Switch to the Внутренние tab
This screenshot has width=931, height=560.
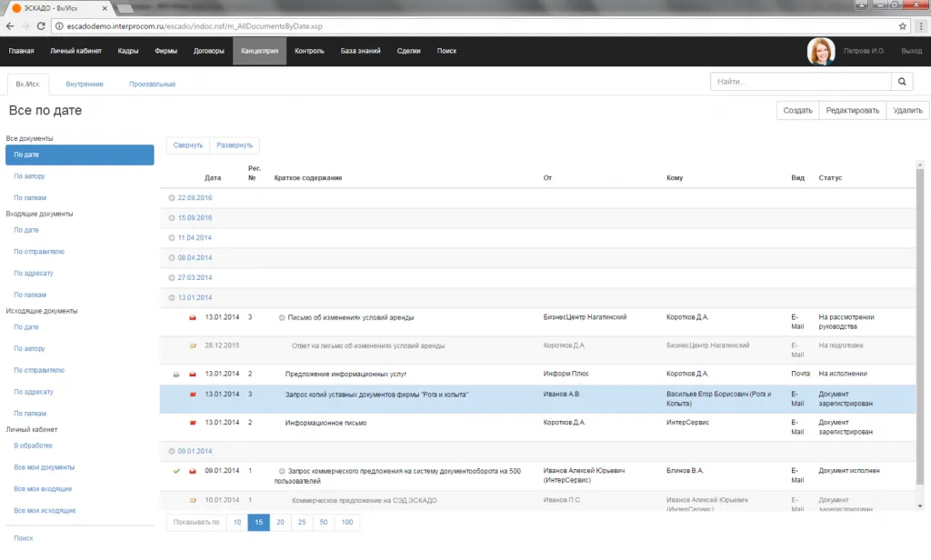click(x=85, y=84)
